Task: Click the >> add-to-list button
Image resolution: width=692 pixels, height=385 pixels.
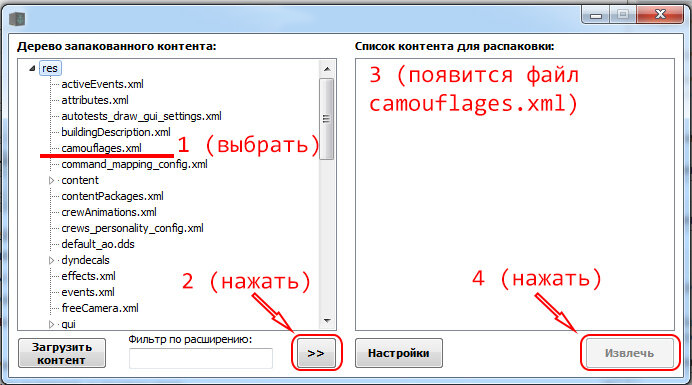Action: coord(316,353)
